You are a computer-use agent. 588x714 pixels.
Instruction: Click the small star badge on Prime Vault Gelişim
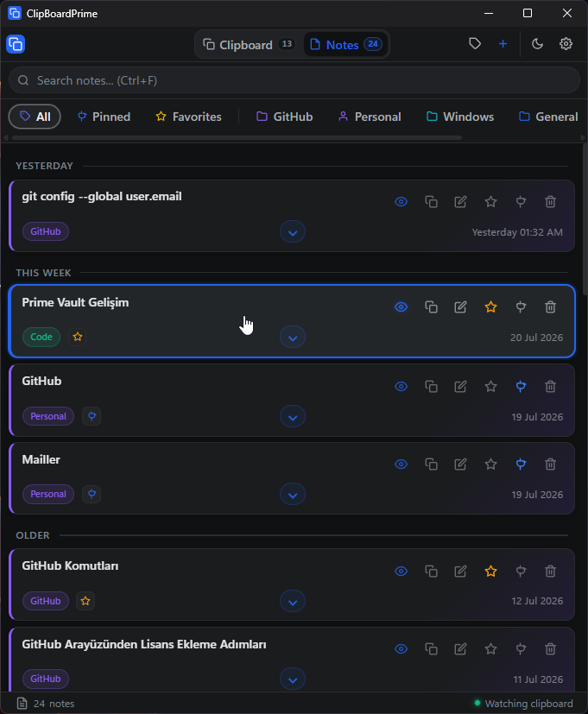pyautogui.click(x=78, y=337)
